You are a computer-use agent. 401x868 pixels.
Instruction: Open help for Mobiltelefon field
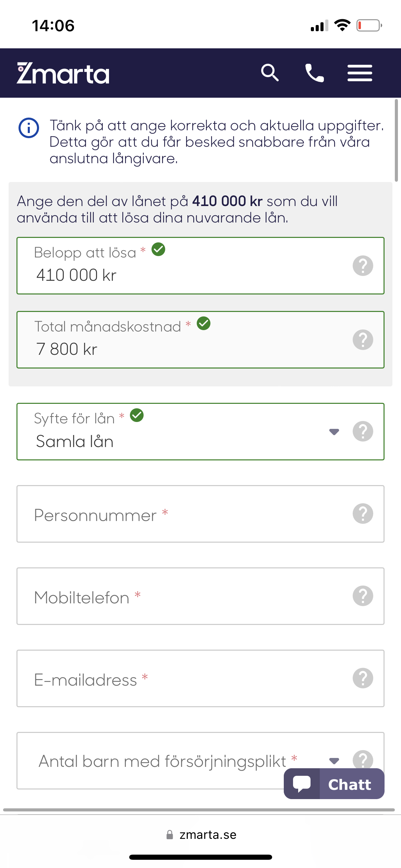363,596
